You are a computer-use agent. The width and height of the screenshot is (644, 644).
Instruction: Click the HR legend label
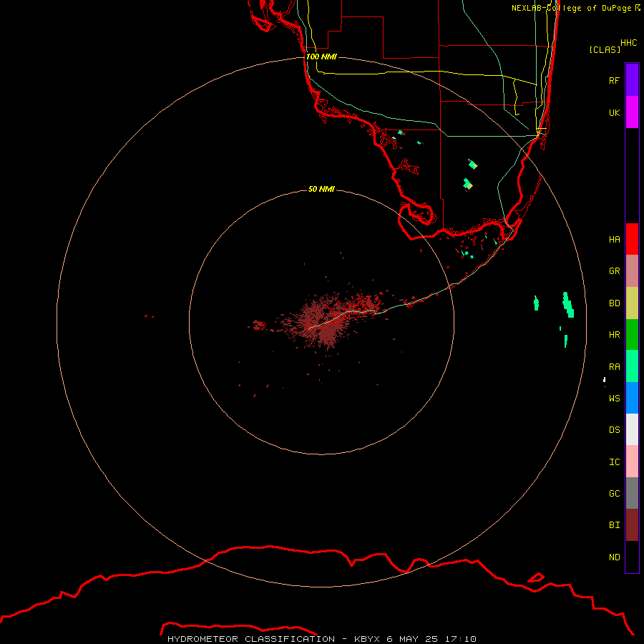[614, 335]
